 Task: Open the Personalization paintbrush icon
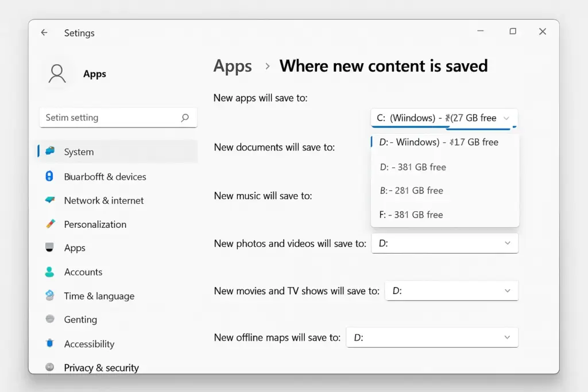click(x=51, y=224)
